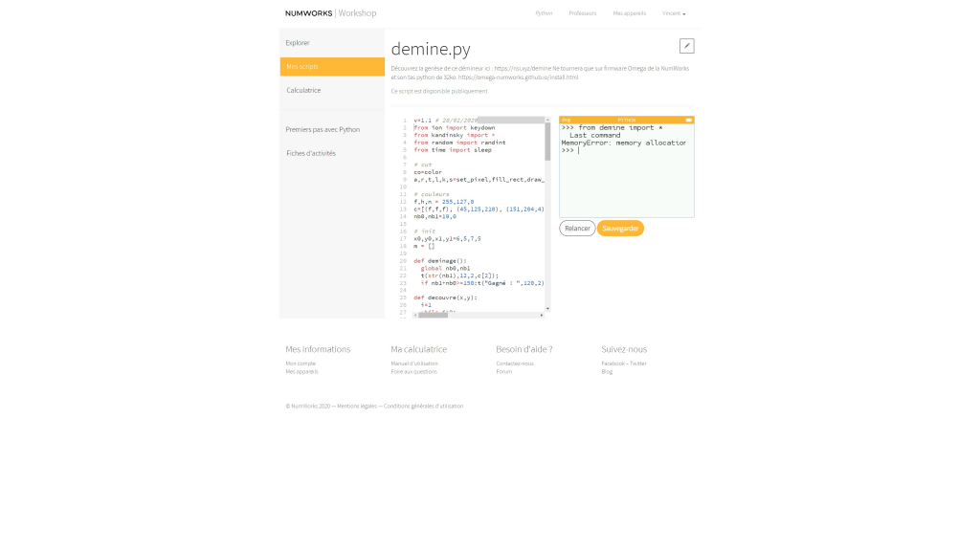The image size is (980, 551).
Task: Click the Sauvegarder button
Action: 620,228
